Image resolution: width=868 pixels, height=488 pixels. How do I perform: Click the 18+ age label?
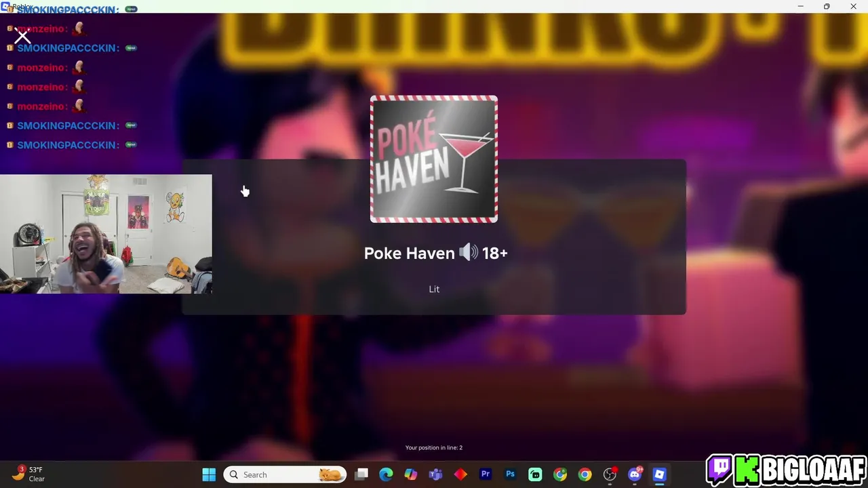tap(494, 253)
